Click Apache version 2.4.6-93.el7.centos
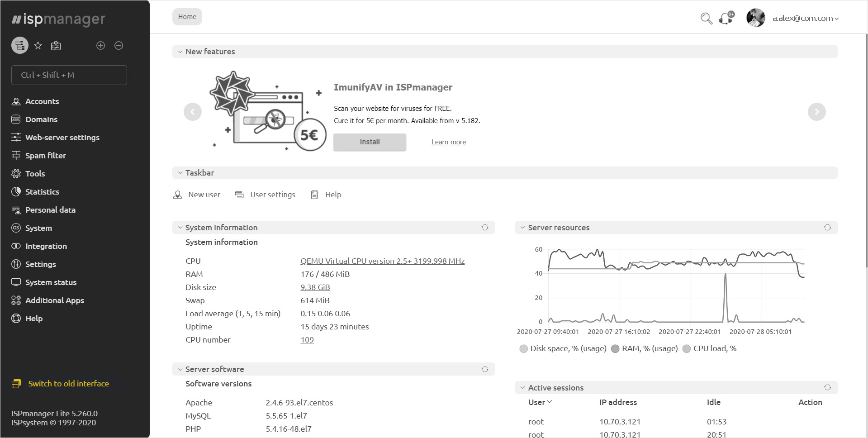The image size is (868, 438). (x=299, y=403)
